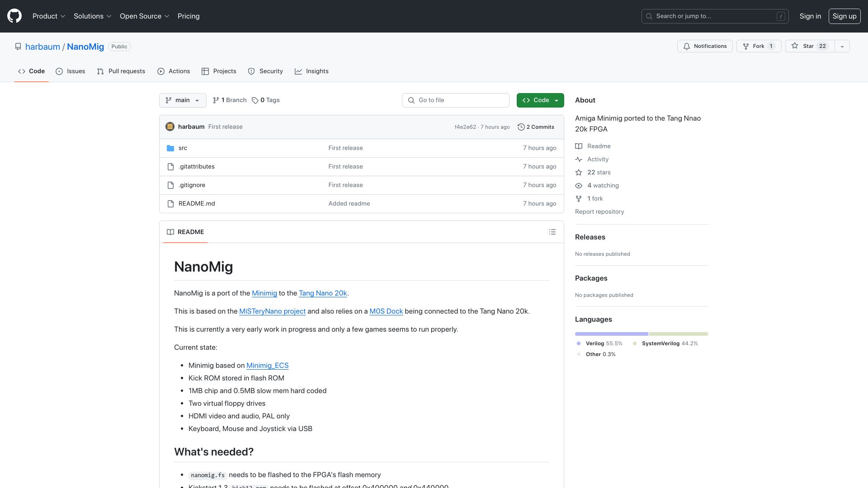The height and width of the screenshot is (488, 868).
Task: View 4 watching link
Action: coord(597,186)
